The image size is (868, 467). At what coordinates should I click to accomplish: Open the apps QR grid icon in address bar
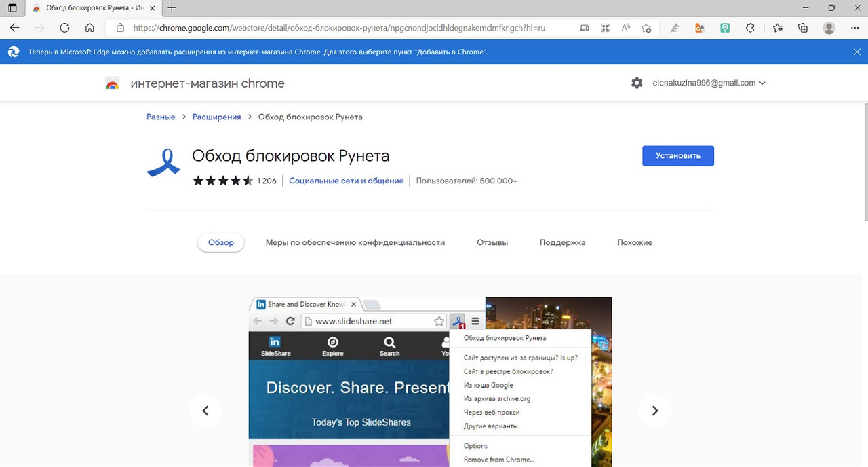click(x=605, y=28)
